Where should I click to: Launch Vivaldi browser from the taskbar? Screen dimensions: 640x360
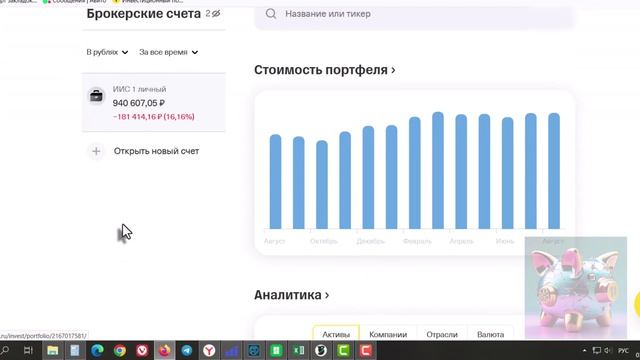tap(142, 350)
